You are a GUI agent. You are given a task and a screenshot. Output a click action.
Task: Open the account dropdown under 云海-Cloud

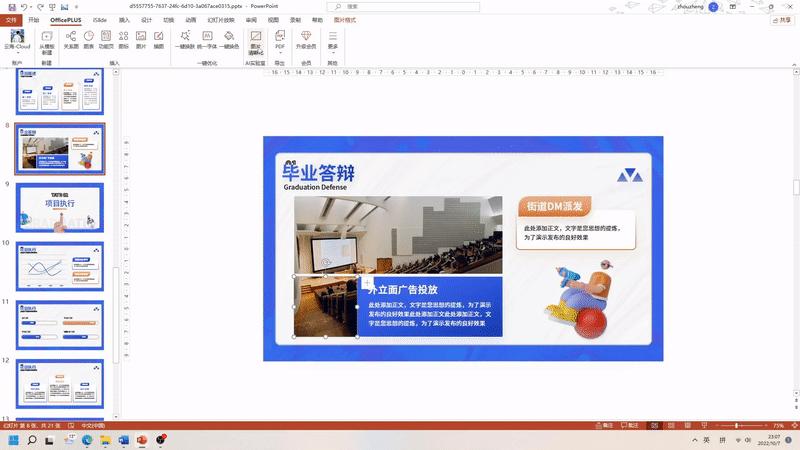point(17,52)
